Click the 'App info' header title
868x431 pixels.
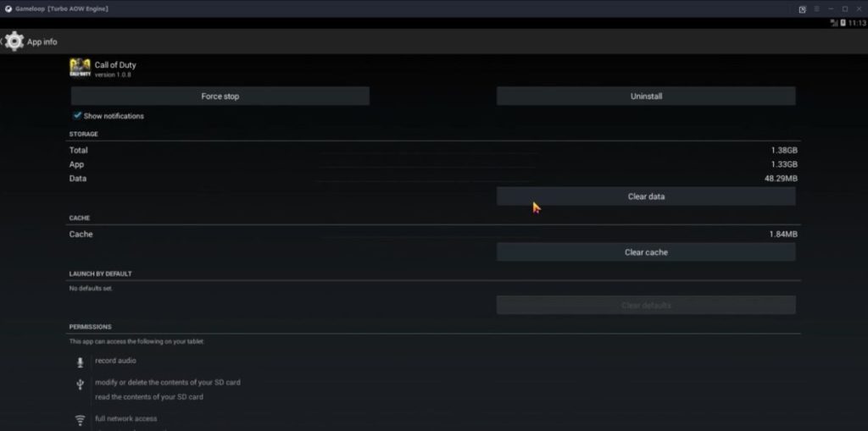click(42, 42)
